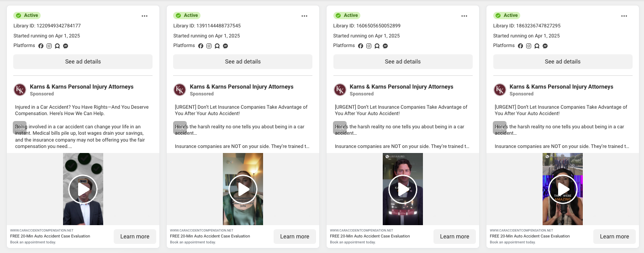The width and height of the screenshot is (644, 253).
Task: Click Audience Network icon in ad 1606505650052899
Action: [x=377, y=46]
